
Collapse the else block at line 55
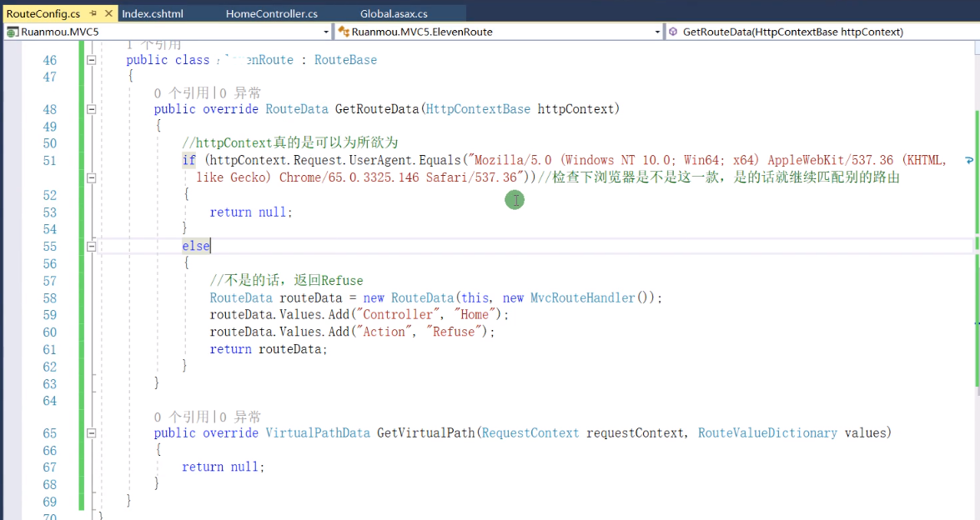pos(91,247)
